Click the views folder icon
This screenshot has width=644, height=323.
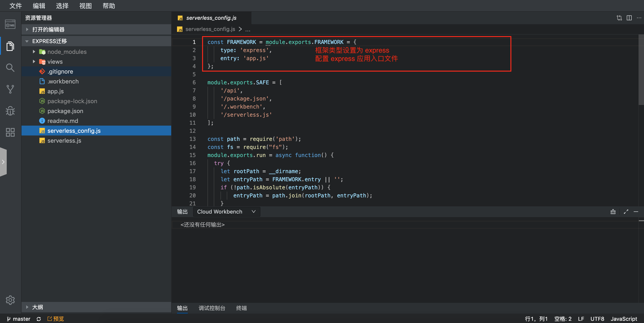point(42,61)
